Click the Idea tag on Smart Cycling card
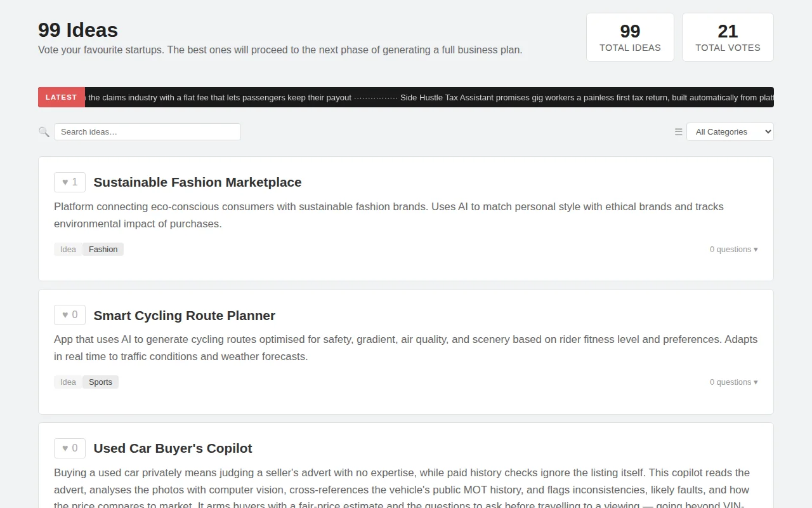812x508 pixels. [x=68, y=382]
